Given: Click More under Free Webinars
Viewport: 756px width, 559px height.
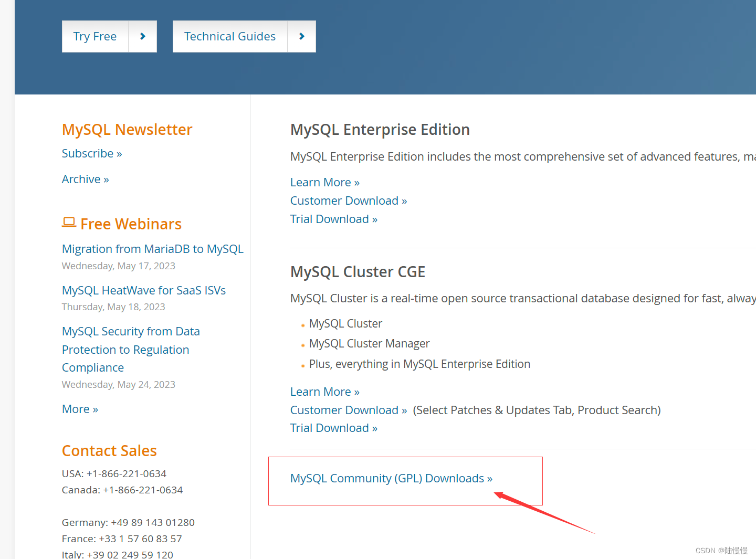Looking at the screenshot, I should click(80, 409).
